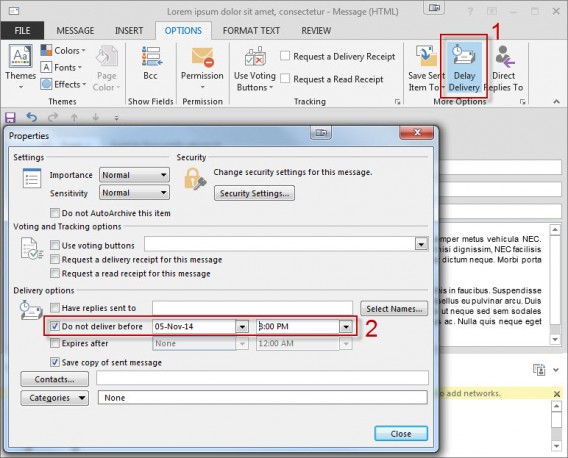Open Security Settings button

254,193
